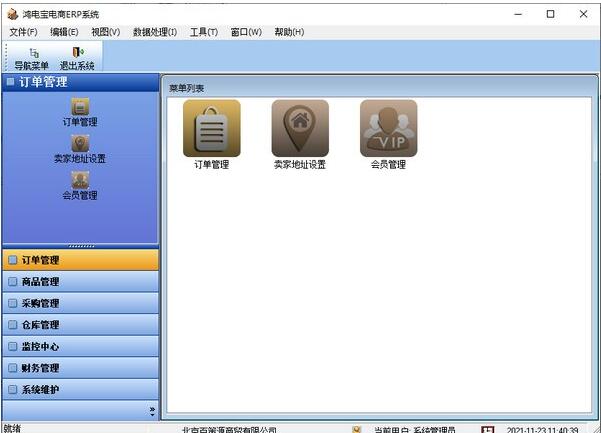Viewport: 601px width, 433px height.
Task: Click the company name in status bar
Action: click(229, 430)
